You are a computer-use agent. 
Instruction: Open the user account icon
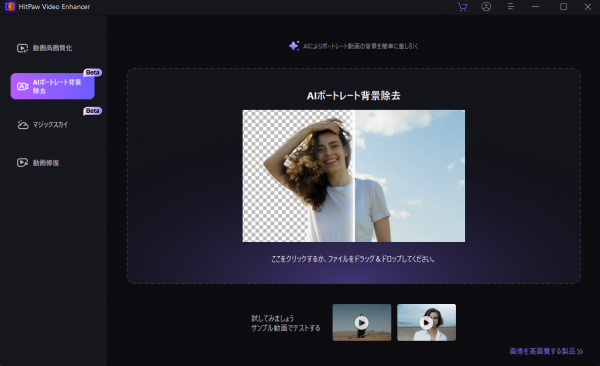[486, 7]
